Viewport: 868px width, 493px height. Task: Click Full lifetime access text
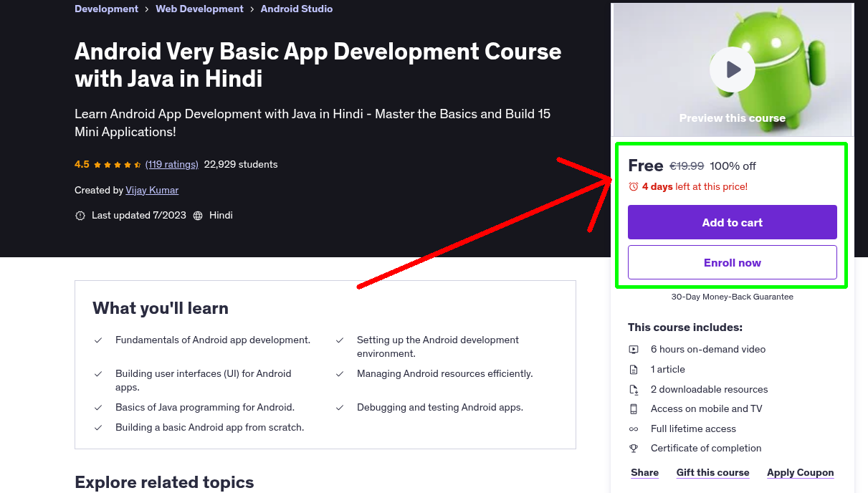693,429
